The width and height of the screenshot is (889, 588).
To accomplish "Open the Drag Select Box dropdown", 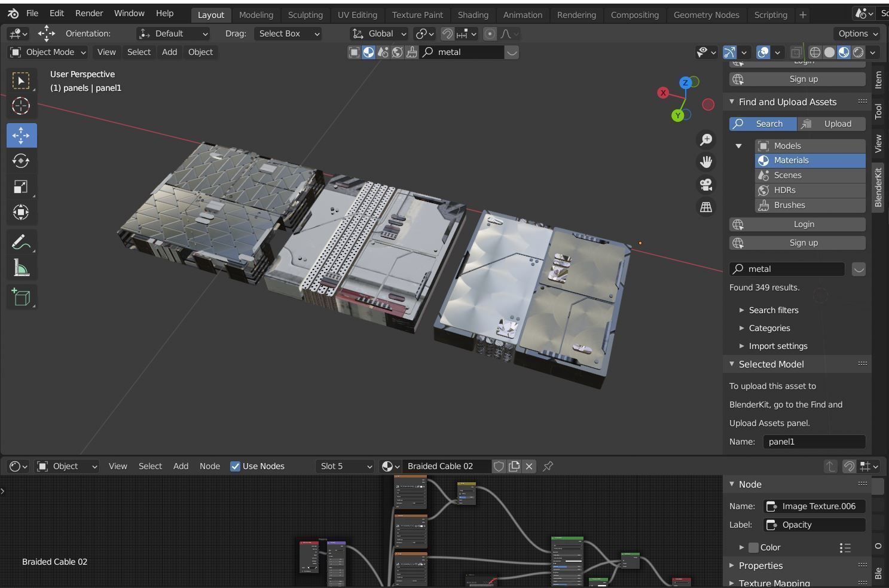I will (x=288, y=34).
